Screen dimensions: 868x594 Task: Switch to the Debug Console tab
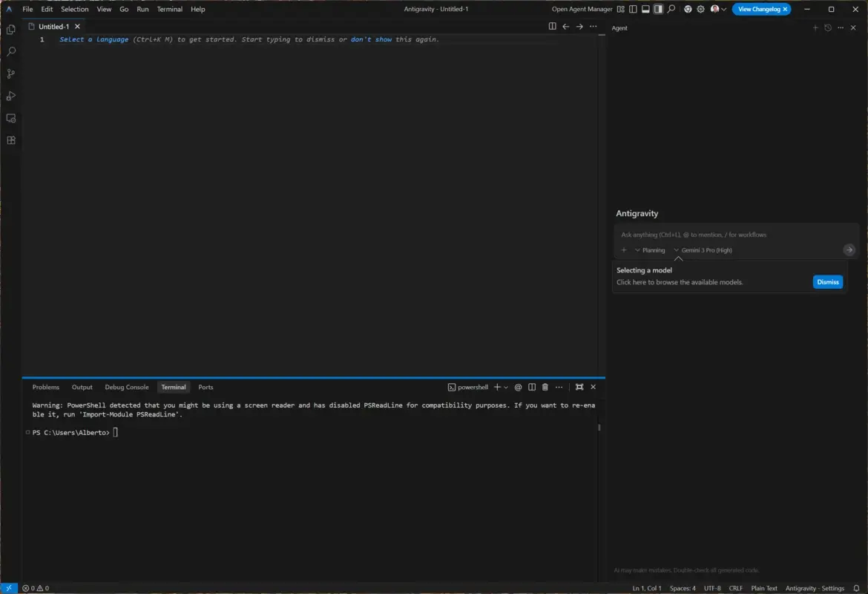click(x=126, y=386)
